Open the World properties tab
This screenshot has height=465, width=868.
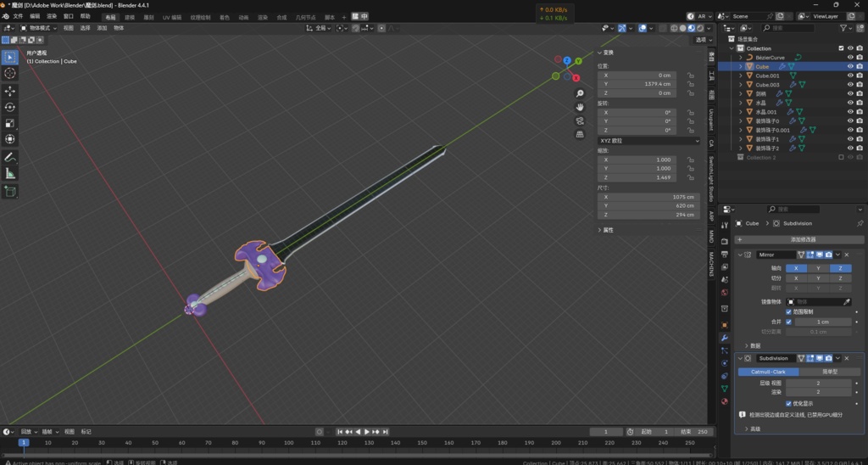pyautogui.click(x=725, y=292)
